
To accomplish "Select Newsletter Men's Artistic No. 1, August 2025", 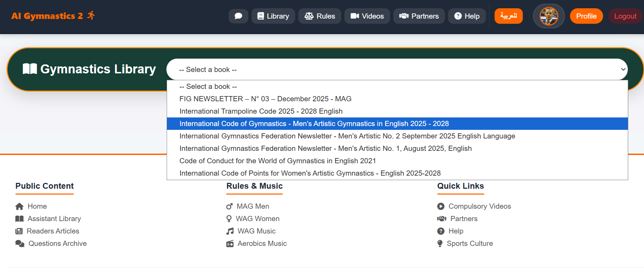I will [x=397, y=148].
